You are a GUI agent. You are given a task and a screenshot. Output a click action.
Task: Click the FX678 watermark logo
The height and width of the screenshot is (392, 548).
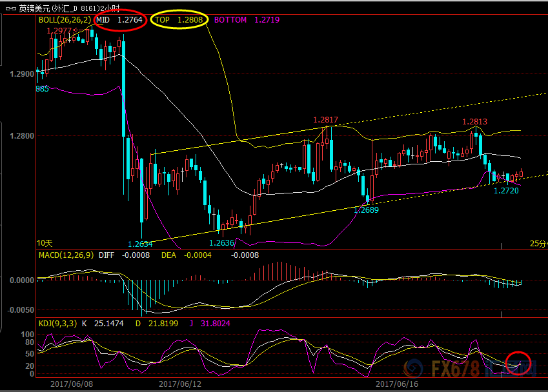(x=470, y=369)
